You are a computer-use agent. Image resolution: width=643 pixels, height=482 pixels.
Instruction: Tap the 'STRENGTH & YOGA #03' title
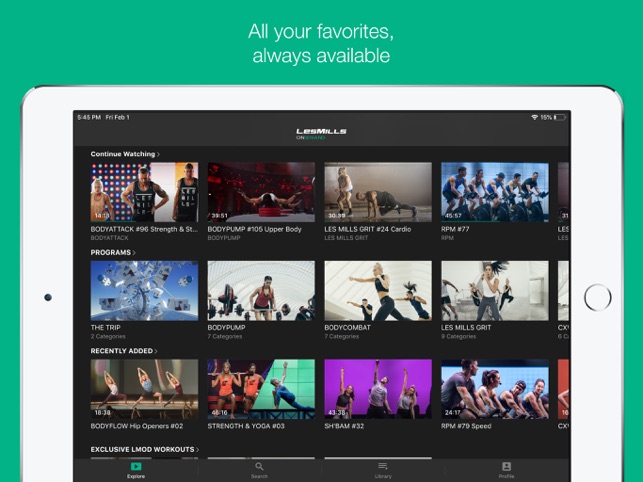tap(246, 426)
